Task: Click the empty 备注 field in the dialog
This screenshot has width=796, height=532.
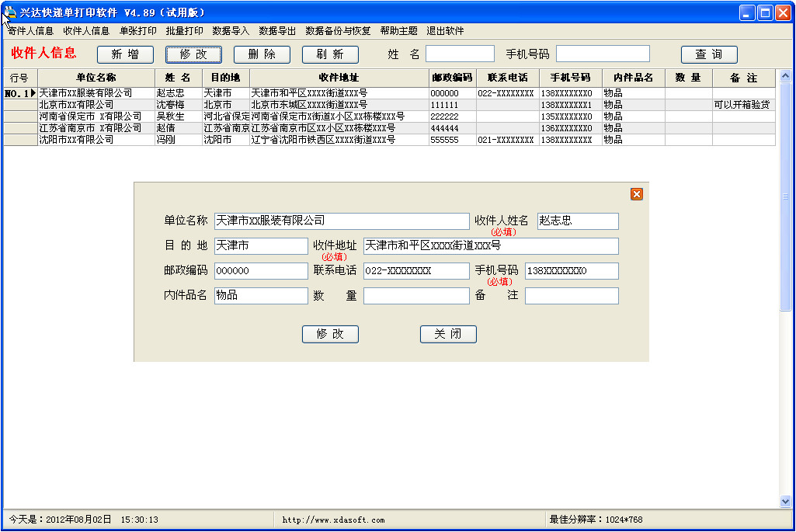Action: tap(572, 295)
